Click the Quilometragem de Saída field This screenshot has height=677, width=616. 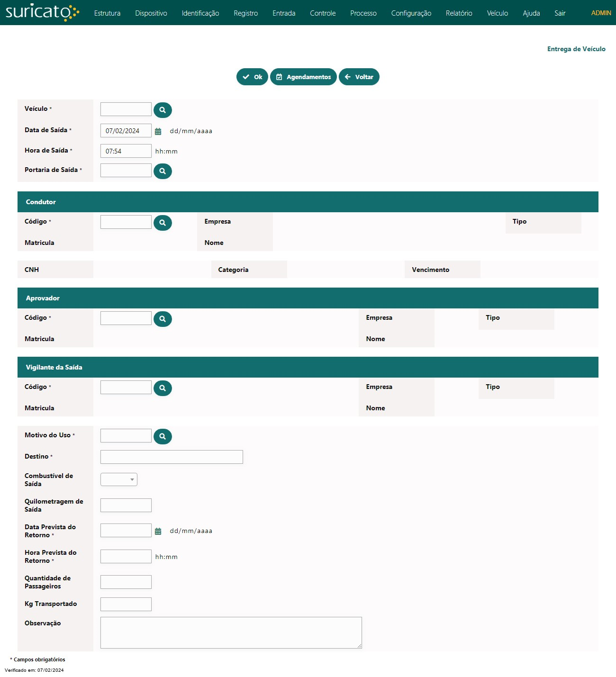click(x=126, y=505)
